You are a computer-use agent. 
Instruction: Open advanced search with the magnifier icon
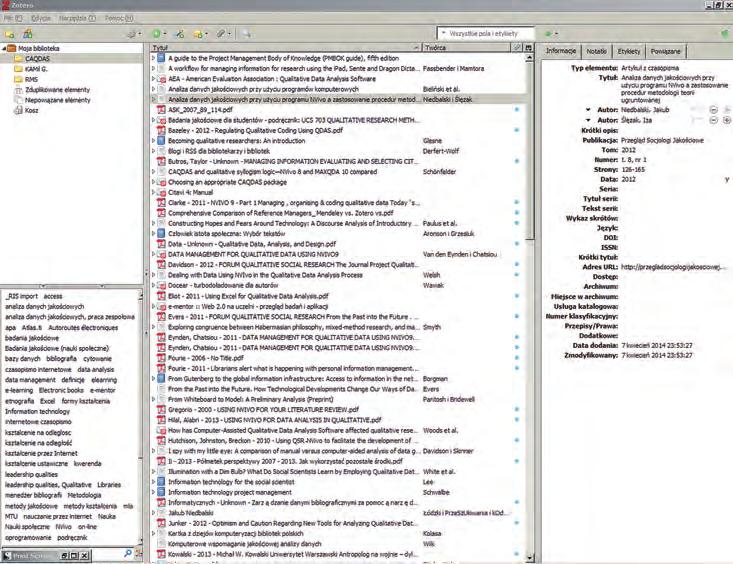pos(245,34)
